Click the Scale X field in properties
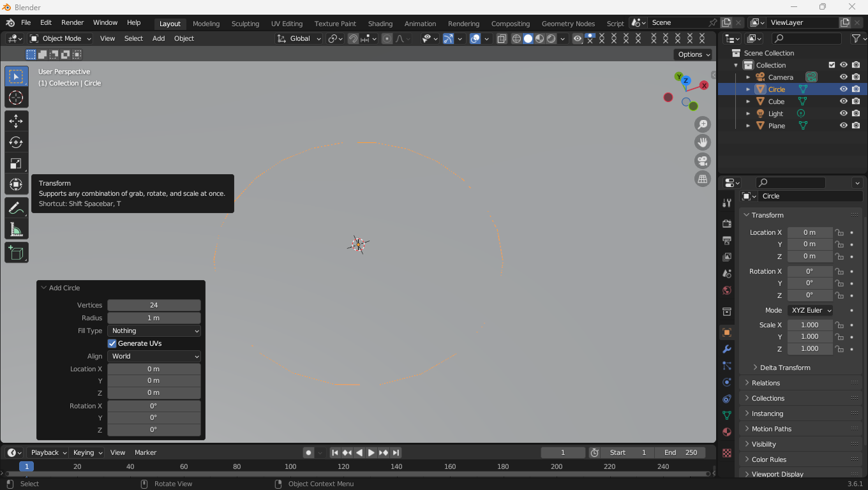Image resolution: width=868 pixels, height=490 pixels. [810, 325]
